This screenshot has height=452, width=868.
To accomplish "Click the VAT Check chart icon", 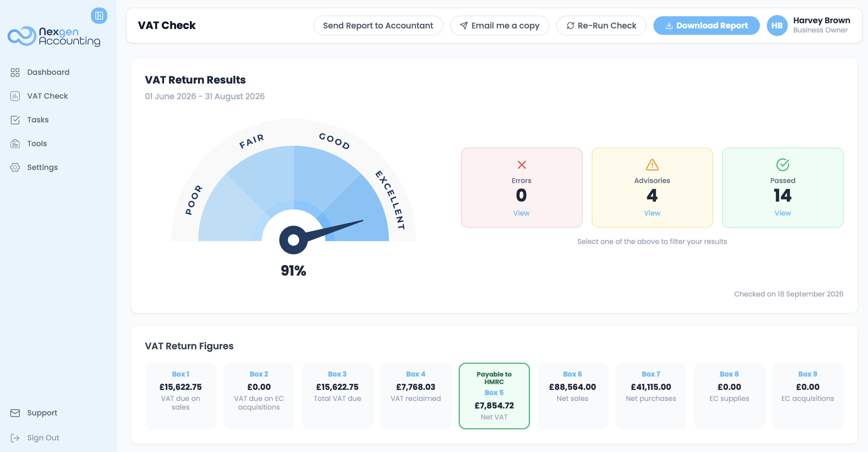I will pos(15,96).
